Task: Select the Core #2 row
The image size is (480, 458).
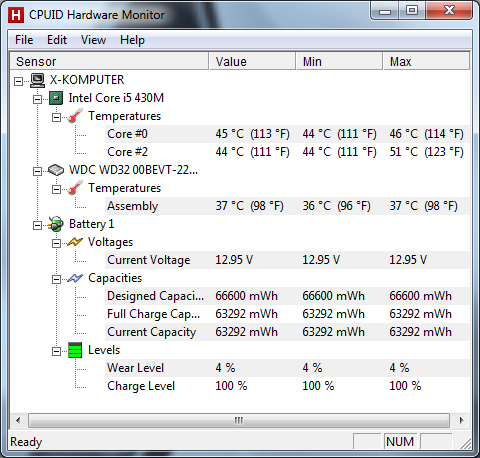Action: tap(287, 152)
